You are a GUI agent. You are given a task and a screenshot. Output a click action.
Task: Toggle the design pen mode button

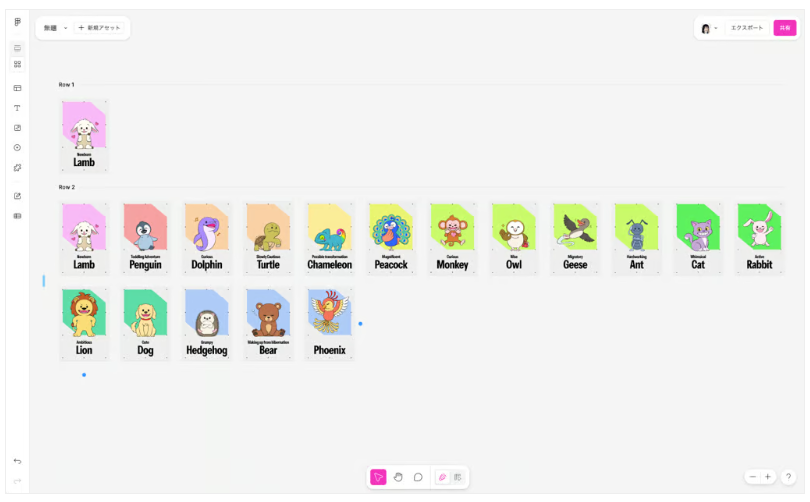click(442, 477)
